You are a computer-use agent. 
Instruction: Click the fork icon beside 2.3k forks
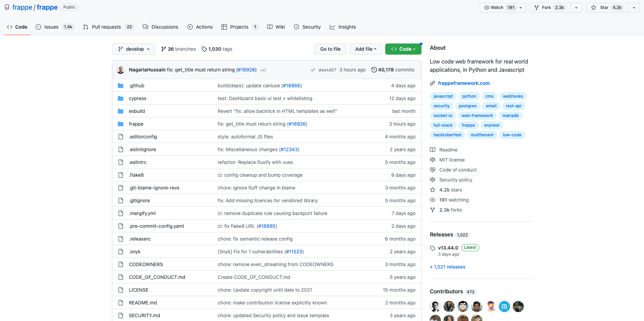(433, 210)
